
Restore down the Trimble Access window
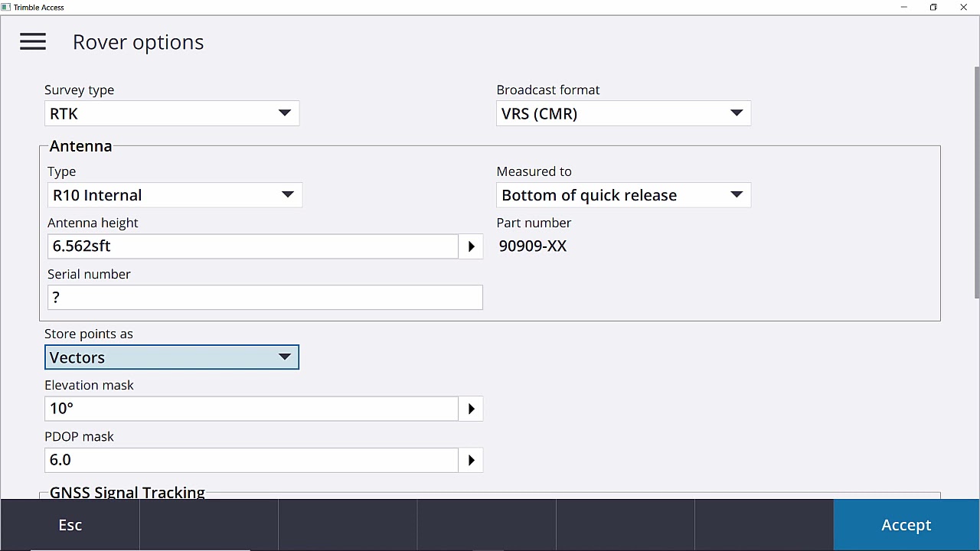pyautogui.click(x=933, y=7)
